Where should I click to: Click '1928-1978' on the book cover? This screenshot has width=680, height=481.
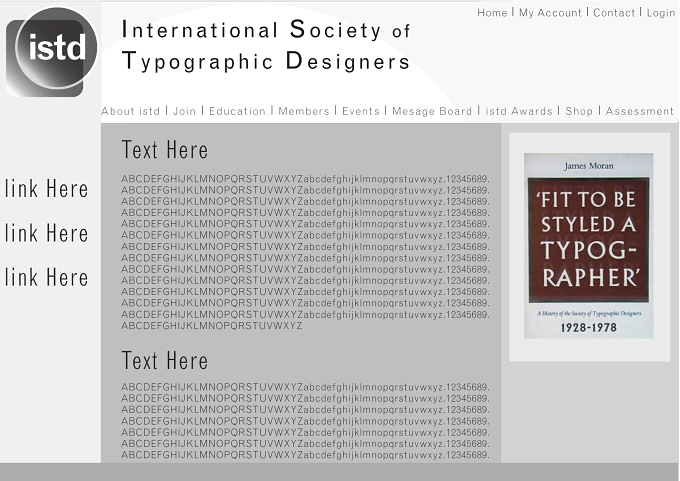coord(588,327)
